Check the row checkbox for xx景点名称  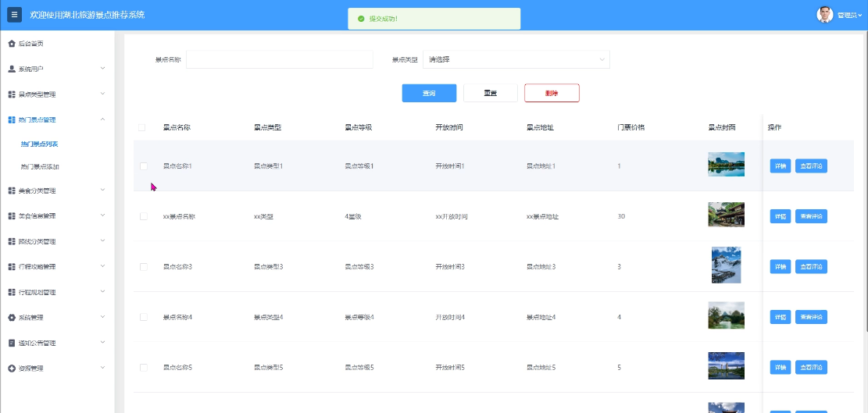click(144, 216)
